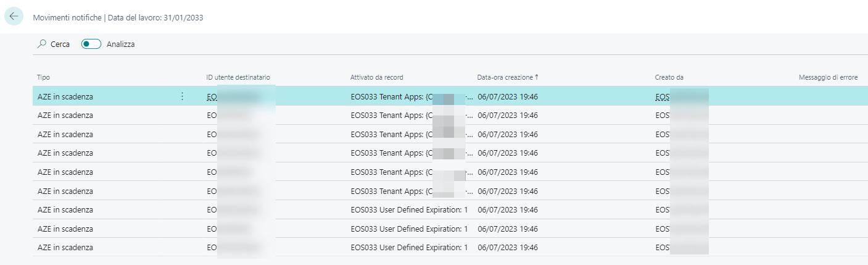This screenshot has width=868, height=265.
Task: Select the last User Defined Expiration record row
Action: pyautogui.click(x=408, y=247)
